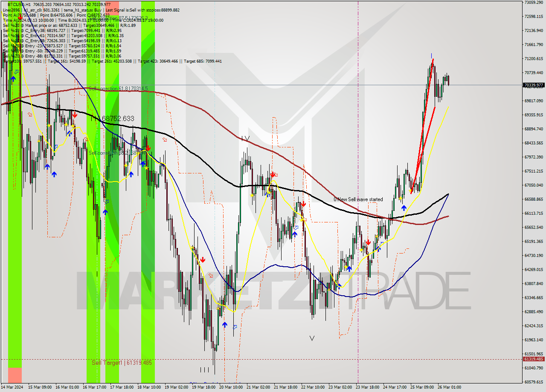Screen dimensions: 546x392
Task: Select the '26 Mar 01:00' time axis label
Action: point(449,387)
